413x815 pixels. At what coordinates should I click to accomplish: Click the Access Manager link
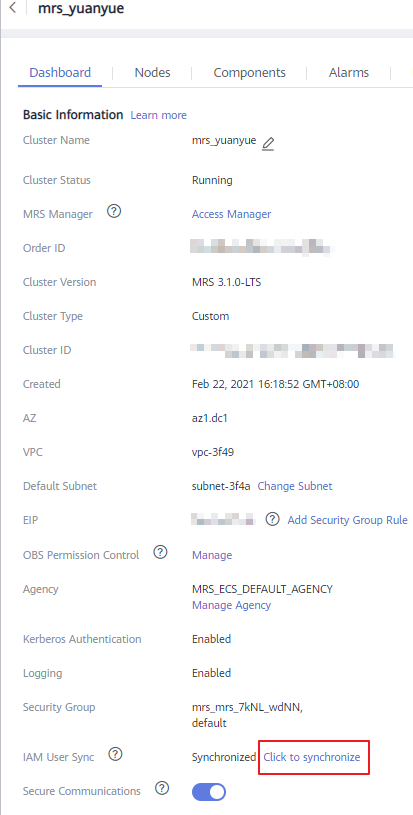click(232, 214)
